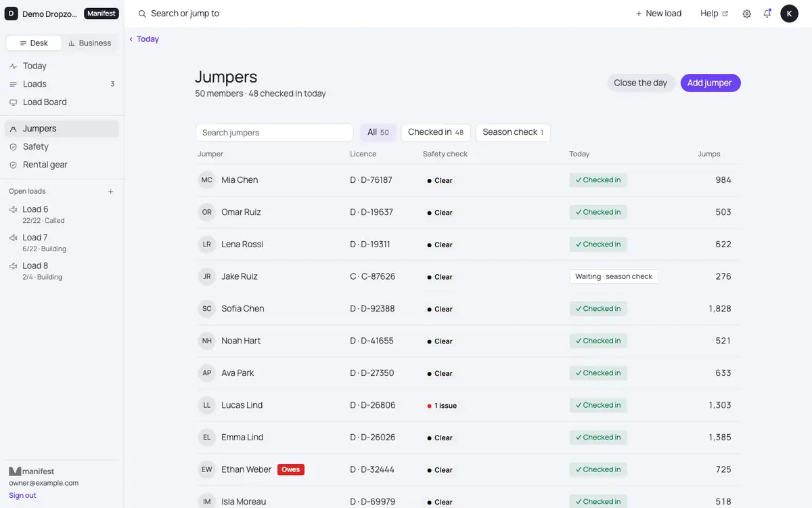Click the JR avatar for Jake Ruiz
Viewport: 812px width, 508px height.
pyautogui.click(x=207, y=276)
